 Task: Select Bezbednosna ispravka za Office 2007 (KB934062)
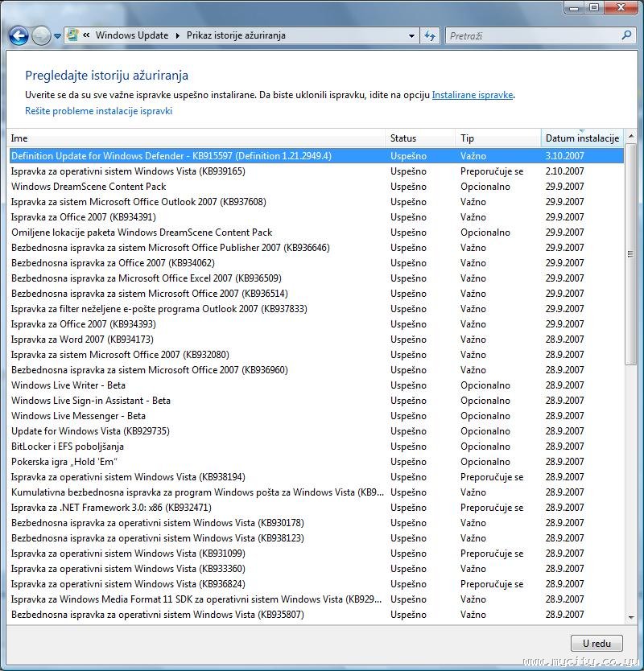(x=316, y=263)
